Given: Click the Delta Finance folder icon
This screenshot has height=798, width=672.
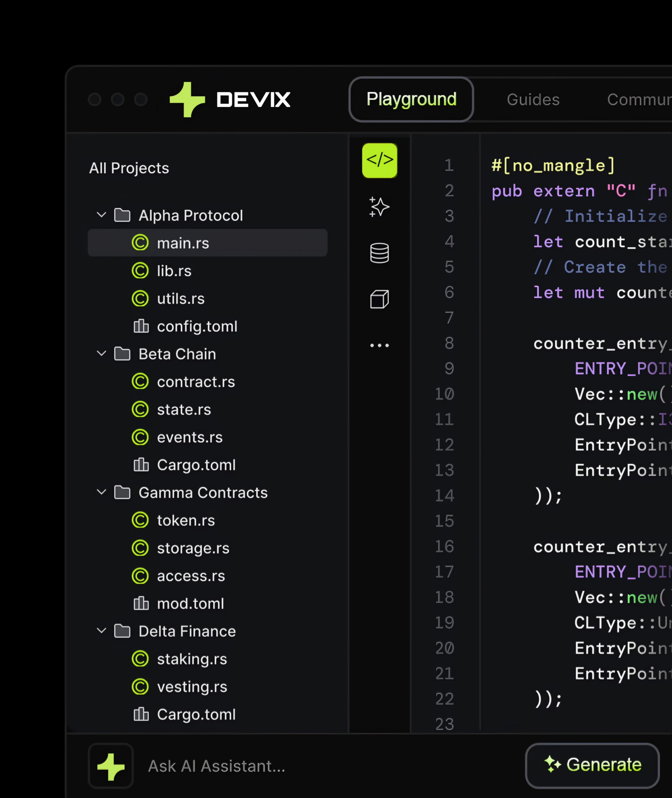Looking at the screenshot, I should click(122, 631).
